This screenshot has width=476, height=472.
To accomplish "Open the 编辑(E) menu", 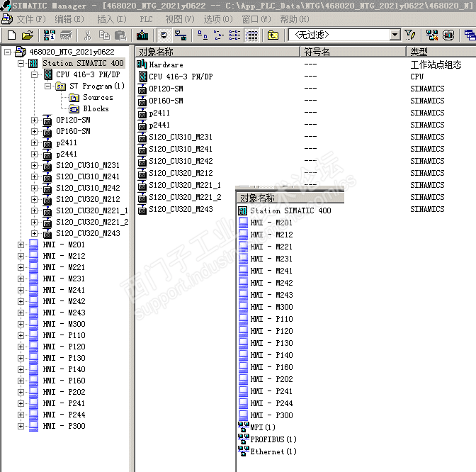I will 69,19.
